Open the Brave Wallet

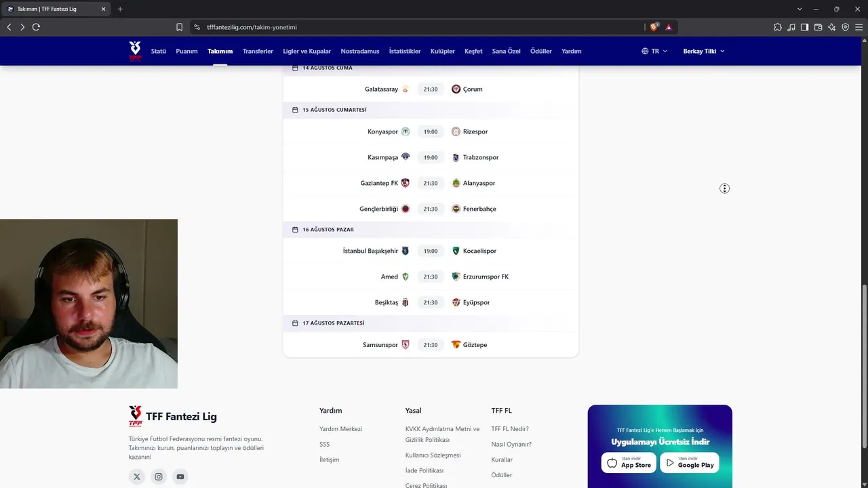818,27
